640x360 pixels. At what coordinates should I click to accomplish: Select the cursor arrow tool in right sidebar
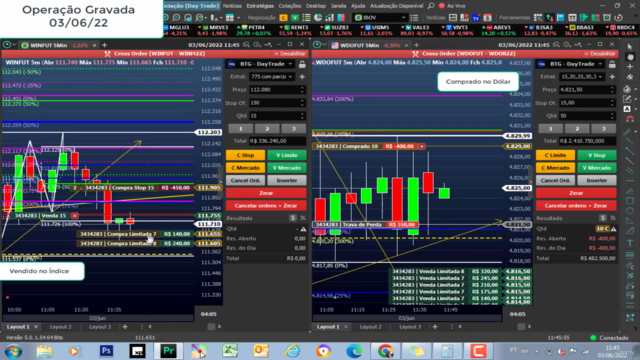click(x=630, y=46)
